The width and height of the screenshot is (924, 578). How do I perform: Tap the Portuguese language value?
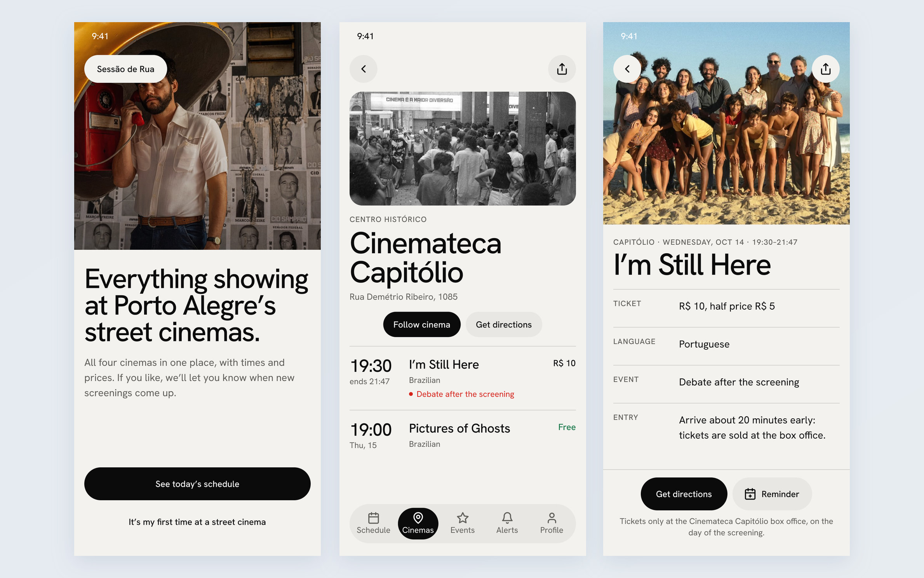coord(704,344)
